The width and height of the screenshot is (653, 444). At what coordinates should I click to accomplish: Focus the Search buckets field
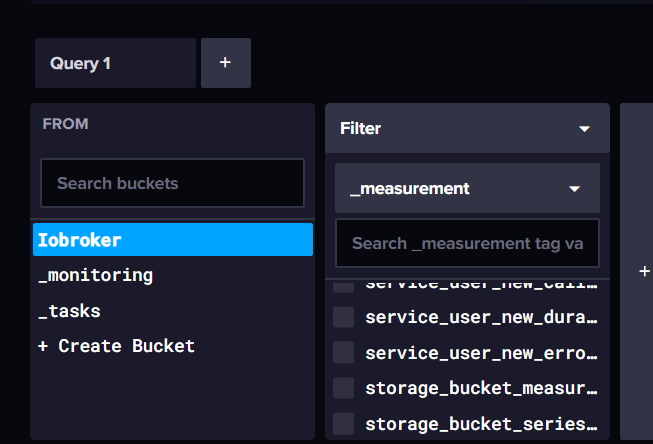tap(172, 183)
